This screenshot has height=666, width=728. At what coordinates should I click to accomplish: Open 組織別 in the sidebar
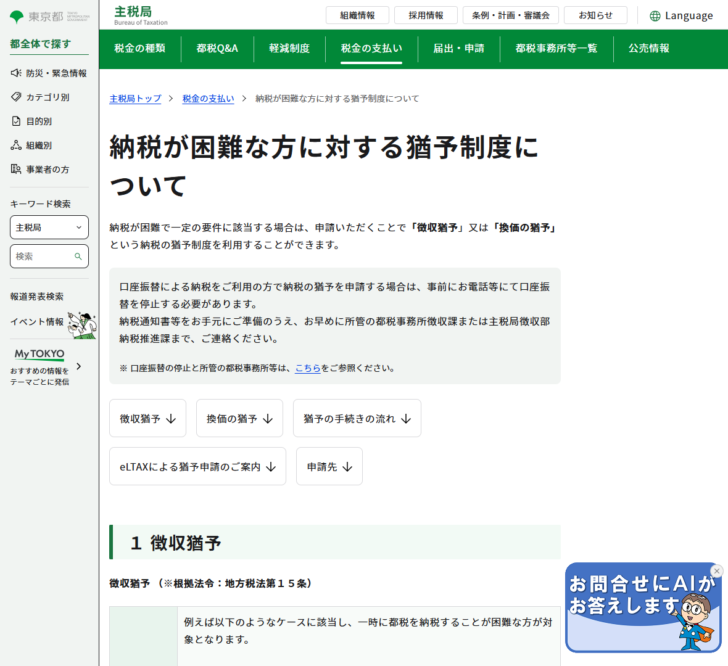click(32, 145)
